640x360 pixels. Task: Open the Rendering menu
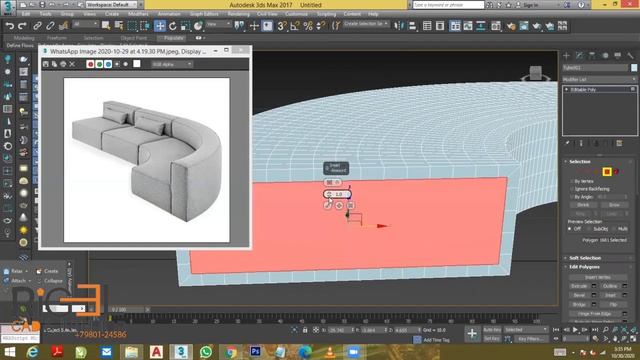pyautogui.click(x=238, y=14)
